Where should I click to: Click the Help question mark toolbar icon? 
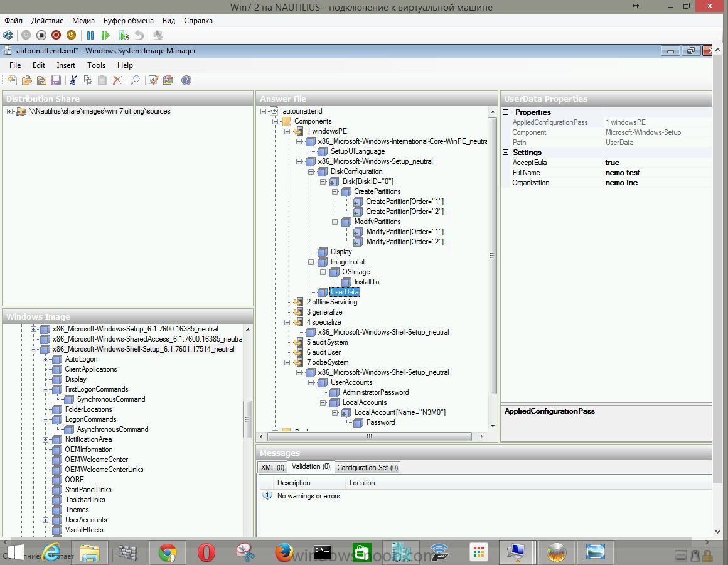[186, 80]
